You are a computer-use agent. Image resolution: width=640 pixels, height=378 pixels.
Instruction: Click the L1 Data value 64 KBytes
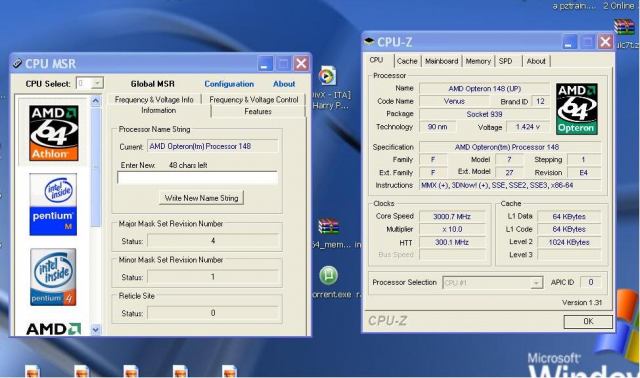[x=569, y=216]
